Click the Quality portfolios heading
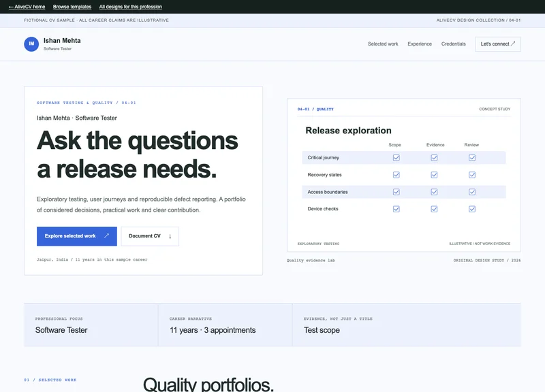 coord(208,385)
